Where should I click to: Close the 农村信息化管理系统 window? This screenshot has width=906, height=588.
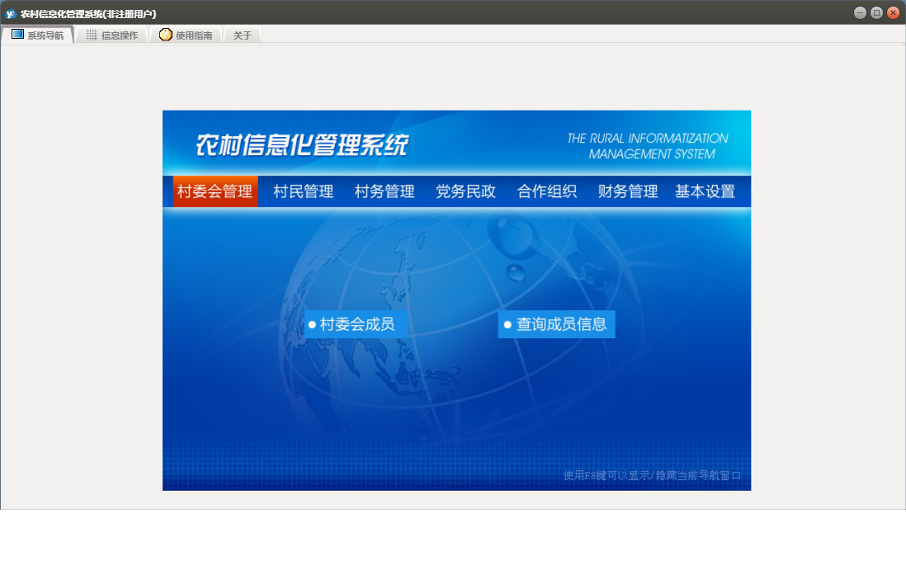[893, 12]
